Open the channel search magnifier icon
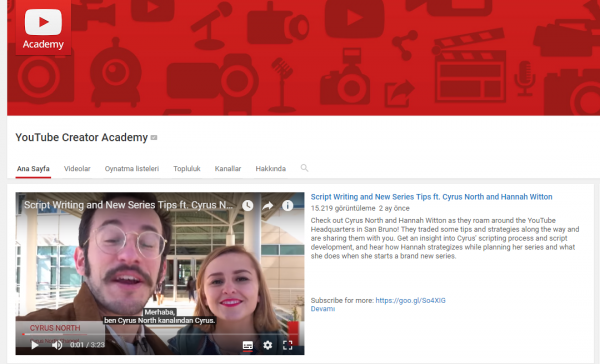This screenshot has width=600, height=364. coord(304,168)
